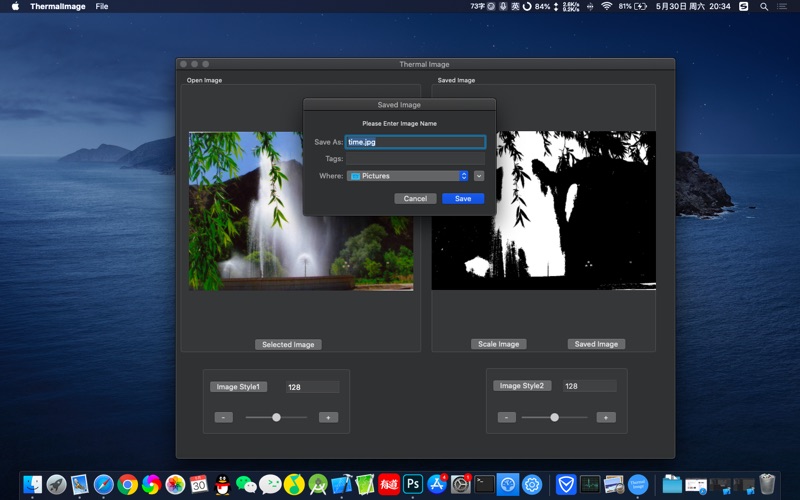
Task: Click the Image Style2 slider knob
Action: click(554, 417)
